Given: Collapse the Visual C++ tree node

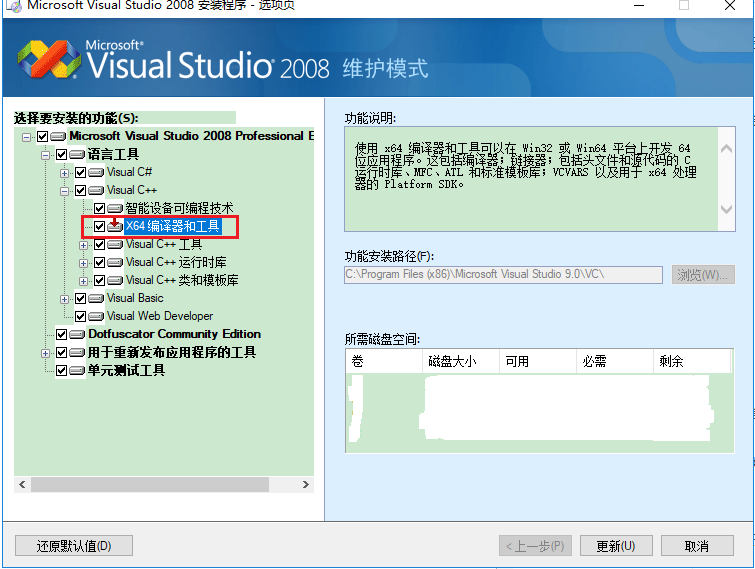Looking at the screenshot, I should pyautogui.click(x=64, y=191).
